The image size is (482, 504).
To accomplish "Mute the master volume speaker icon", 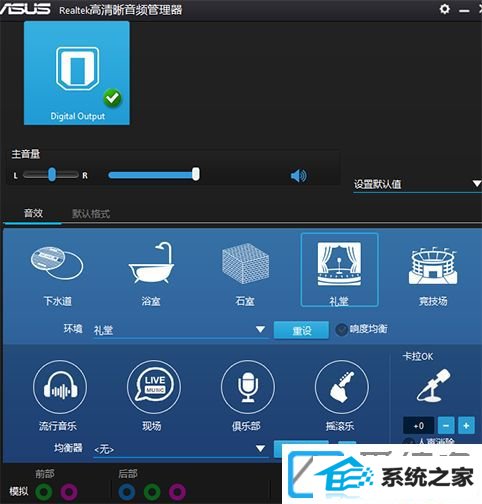I will pos(298,175).
